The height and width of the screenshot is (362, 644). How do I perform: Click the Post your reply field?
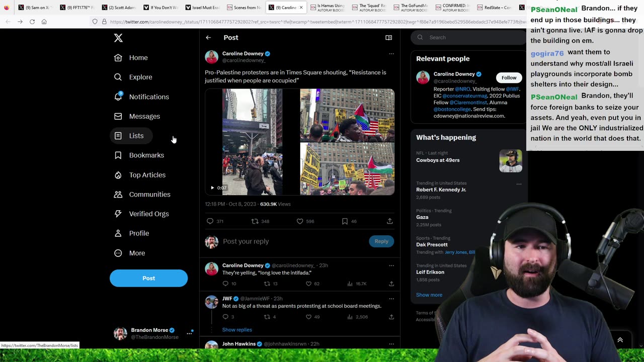[x=293, y=241]
